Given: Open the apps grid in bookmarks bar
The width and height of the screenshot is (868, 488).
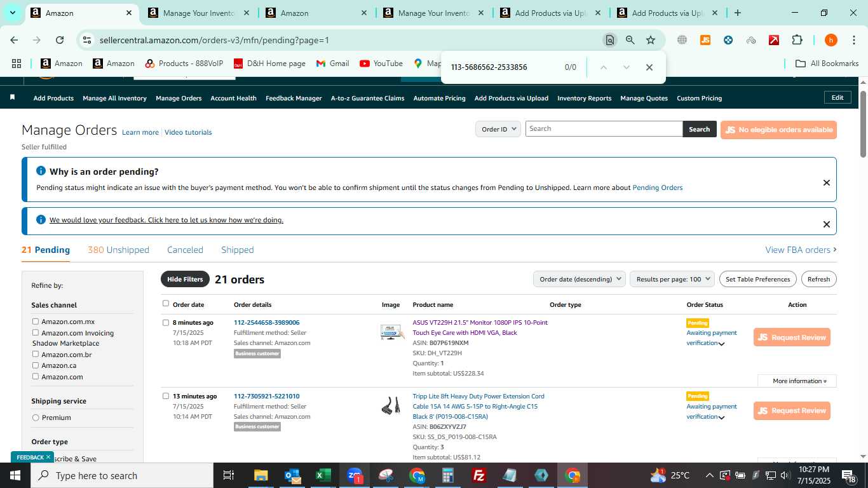Looking at the screenshot, I should (x=17, y=64).
